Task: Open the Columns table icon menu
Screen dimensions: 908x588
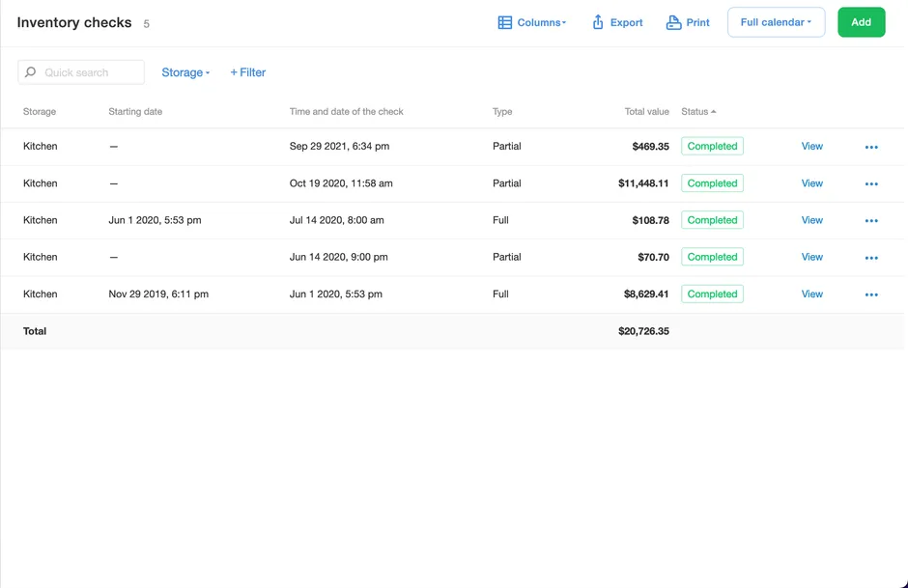Action: tap(504, 22)
